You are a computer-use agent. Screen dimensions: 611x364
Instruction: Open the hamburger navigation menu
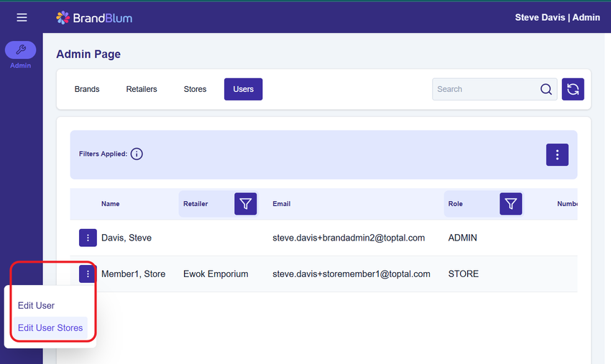[x=22, y=17]
